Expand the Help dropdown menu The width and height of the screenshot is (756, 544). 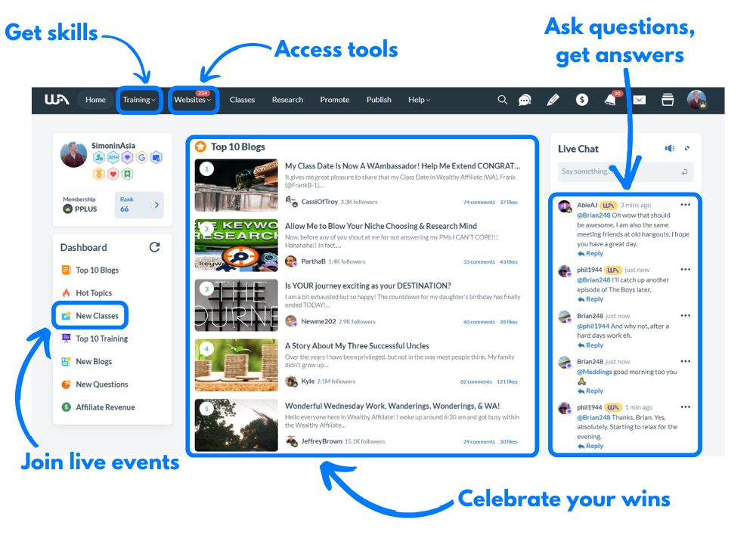419,100
